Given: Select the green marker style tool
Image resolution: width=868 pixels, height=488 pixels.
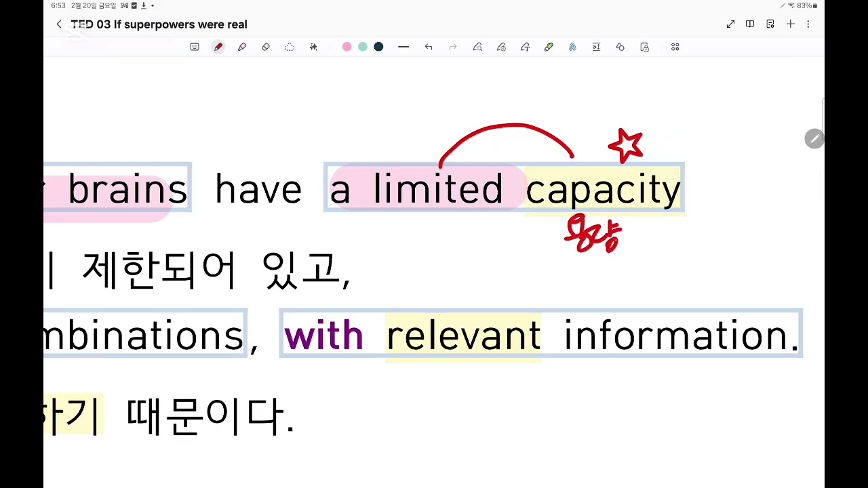Looking at the screenshot, I should (x=549, y=47).
